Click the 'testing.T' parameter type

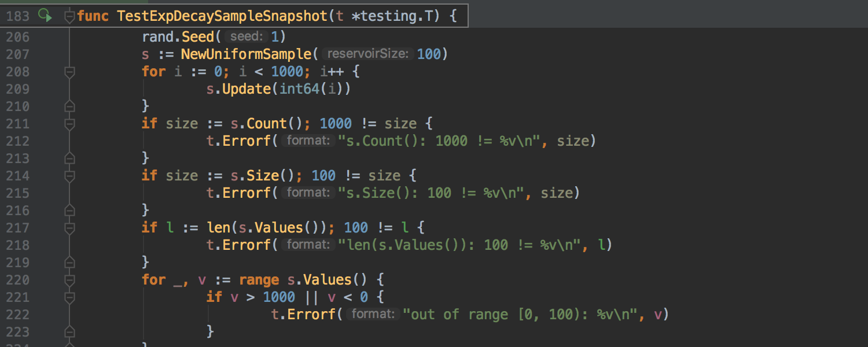[396, 16]
